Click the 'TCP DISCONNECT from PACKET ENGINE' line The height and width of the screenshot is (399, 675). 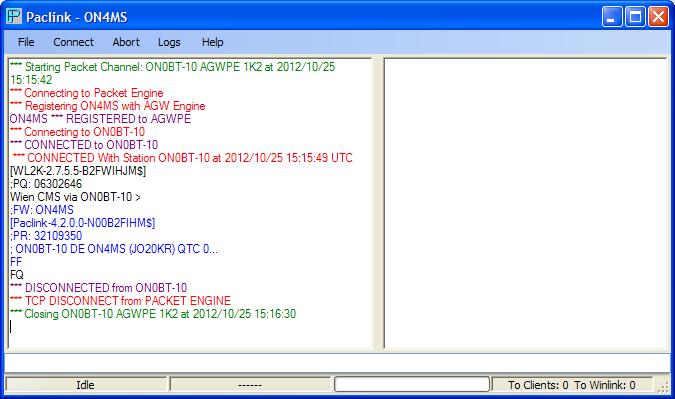tap(121, 300)
